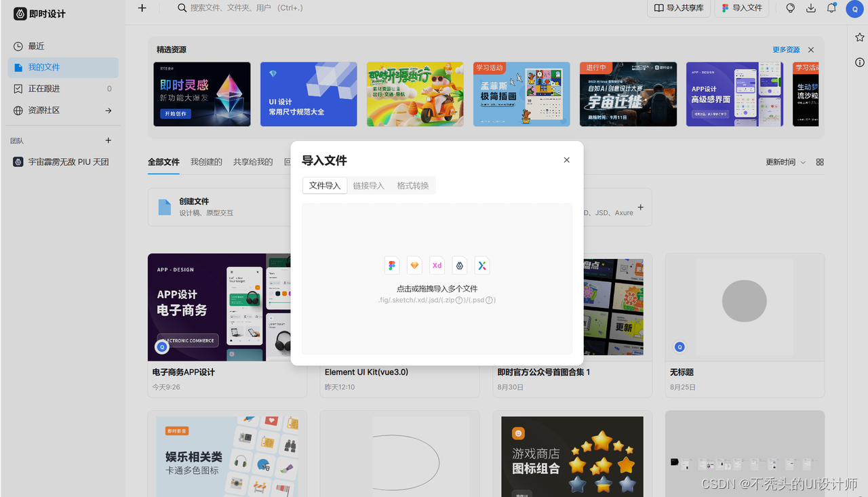
Task: Click the 8月25日 date under 无标题
Action: 683,387
